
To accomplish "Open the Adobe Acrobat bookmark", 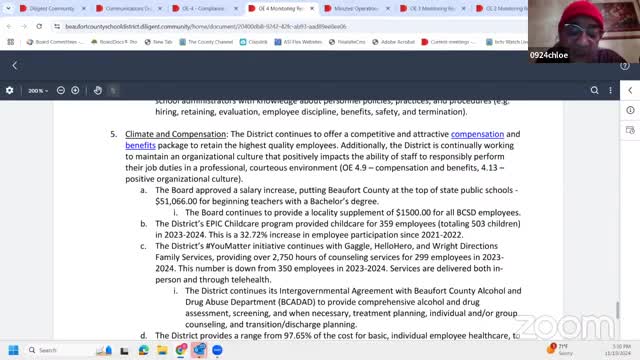I will (393, 42).
